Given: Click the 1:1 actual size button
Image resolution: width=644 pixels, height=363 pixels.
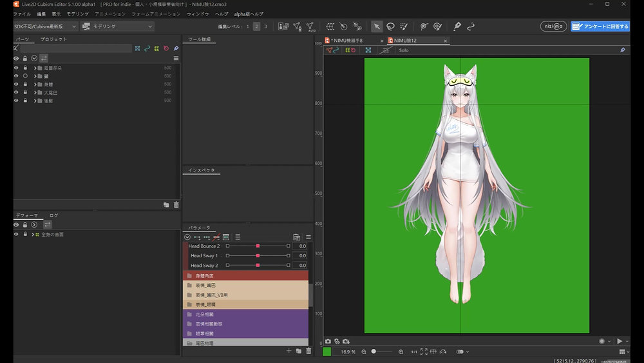Looking at the screenshot, I should [413, 352].
